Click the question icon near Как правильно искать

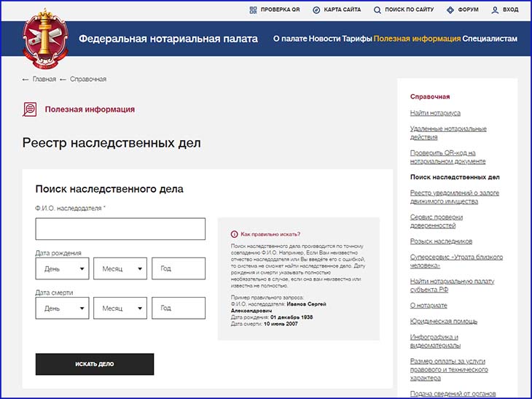pos(234,234)
